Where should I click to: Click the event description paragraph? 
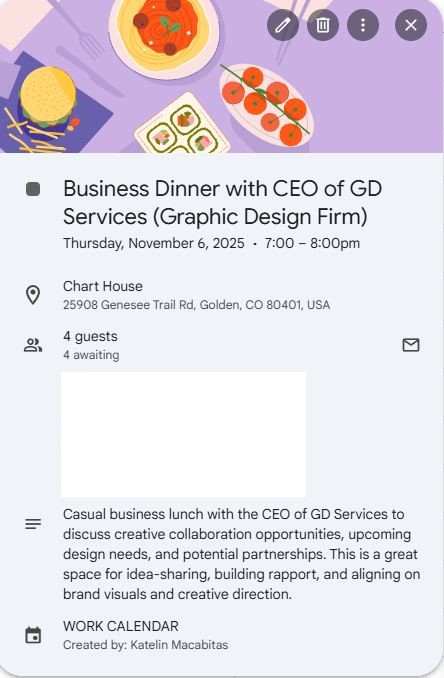(x=242, y=554)
